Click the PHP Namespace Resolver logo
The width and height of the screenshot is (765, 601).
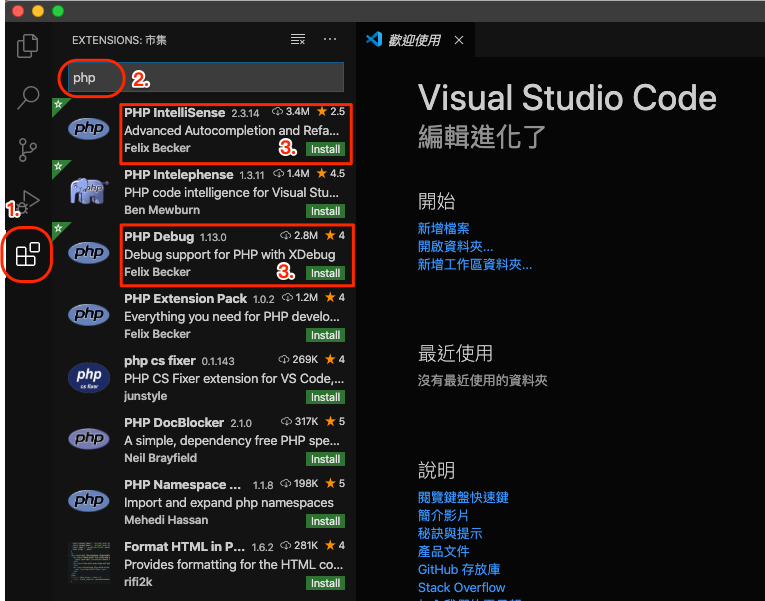(88, 500)
